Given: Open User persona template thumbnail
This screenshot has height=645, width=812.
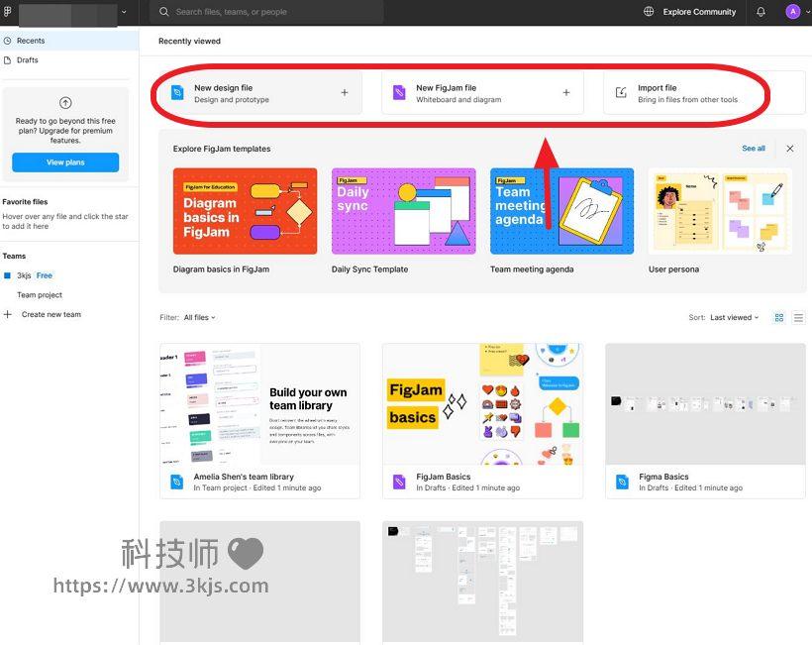Looking at the screenshot, I should click(x=720, y=211).
